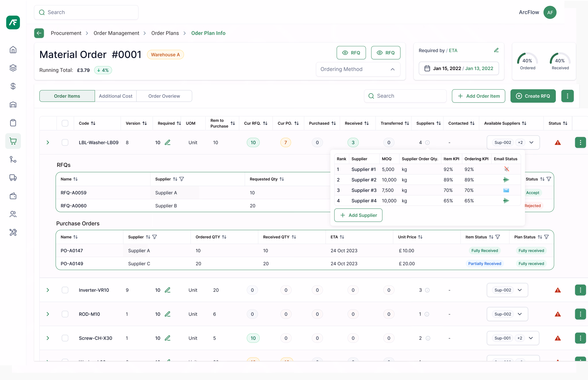Open the shopping cart sidebar icon
This screenshot has height=380, width=588.
click(x=13, y=141)
